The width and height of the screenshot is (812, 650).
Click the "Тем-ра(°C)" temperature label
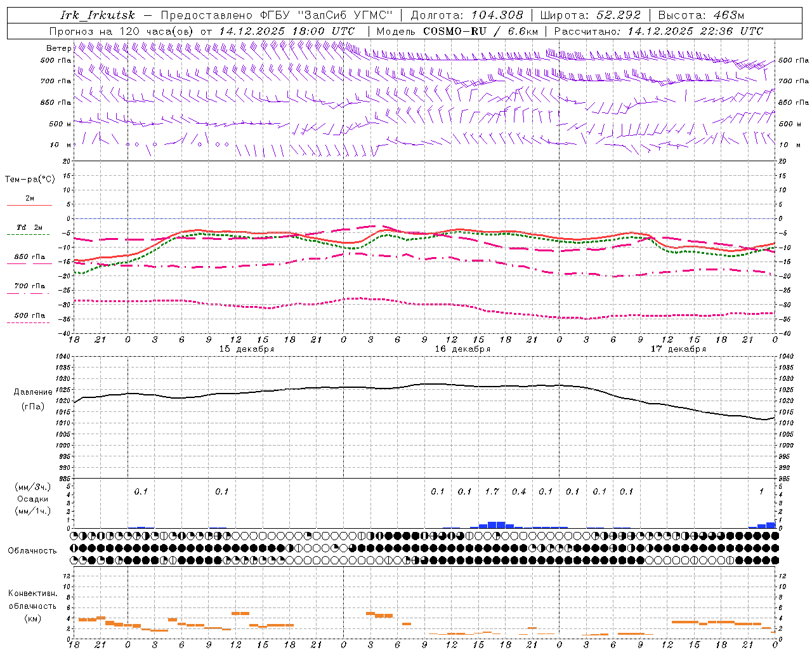pos(30,180)
